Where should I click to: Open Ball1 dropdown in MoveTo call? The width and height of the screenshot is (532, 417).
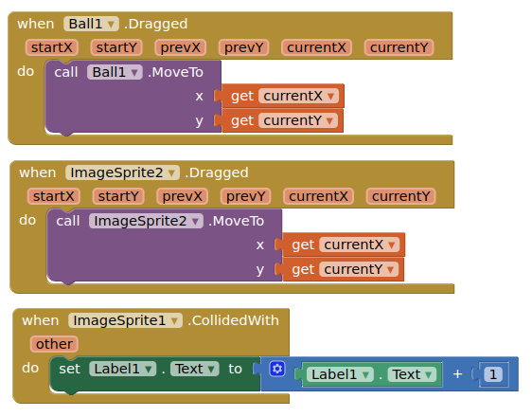coord(115,72)
